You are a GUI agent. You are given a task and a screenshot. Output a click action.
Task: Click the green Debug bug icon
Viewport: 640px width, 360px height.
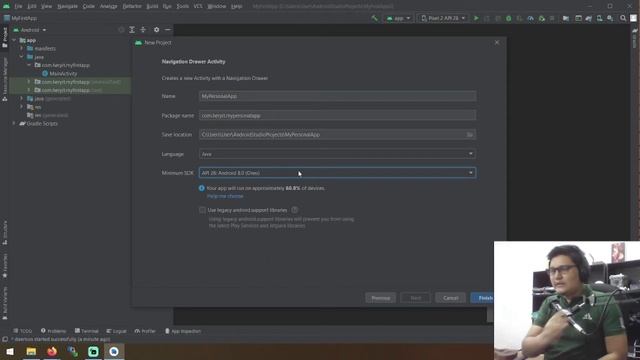click(x=509, y=18)
